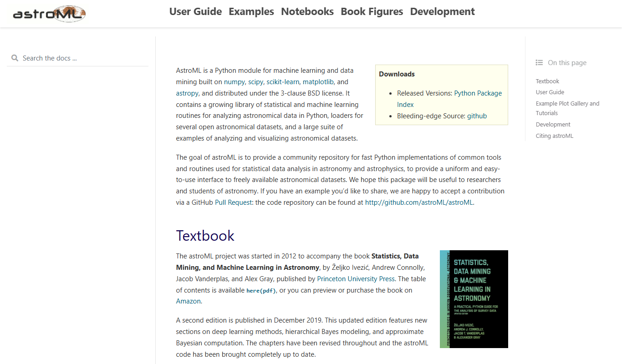The width and height of the screenshot is (622, 364).
Task: Go to the Notebooks section
Action: point(307,11)
